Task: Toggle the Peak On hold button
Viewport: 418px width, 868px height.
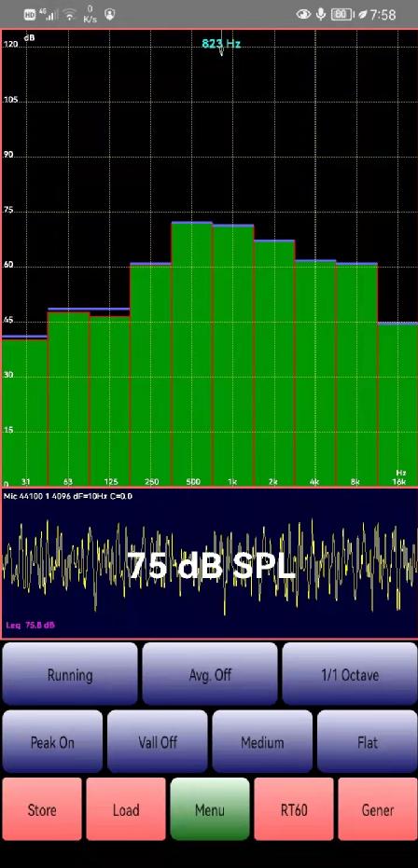Action: point(52,742)
